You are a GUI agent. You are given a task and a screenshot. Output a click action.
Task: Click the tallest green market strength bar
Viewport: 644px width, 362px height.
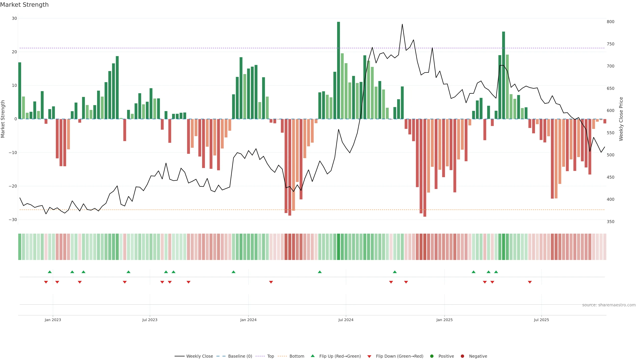[x=338, y=70]
